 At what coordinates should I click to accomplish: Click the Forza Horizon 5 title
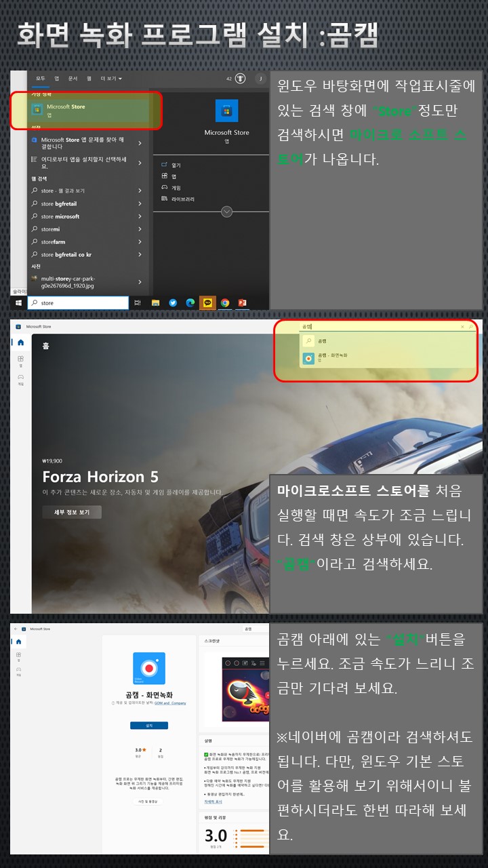point(100,477)
